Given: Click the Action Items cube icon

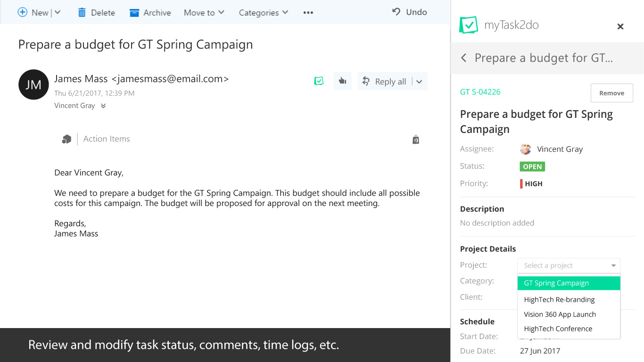Looking at the screenshot, I should [66, 139].
